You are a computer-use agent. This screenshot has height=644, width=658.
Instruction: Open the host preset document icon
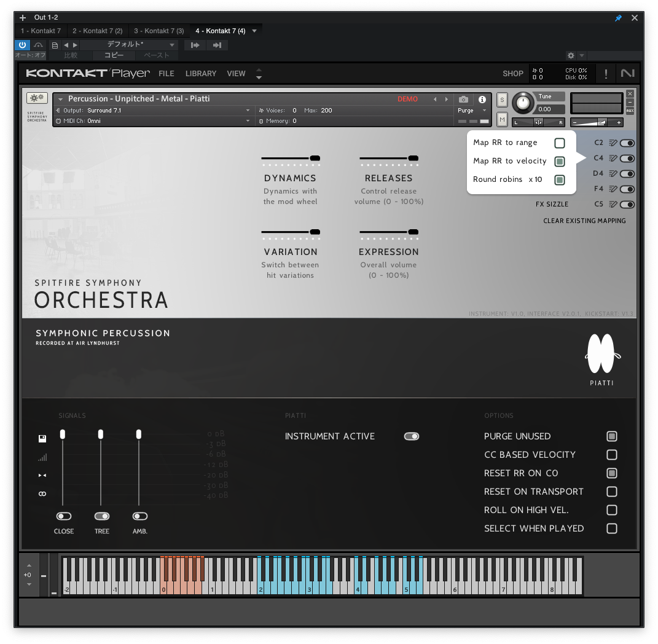55,45
